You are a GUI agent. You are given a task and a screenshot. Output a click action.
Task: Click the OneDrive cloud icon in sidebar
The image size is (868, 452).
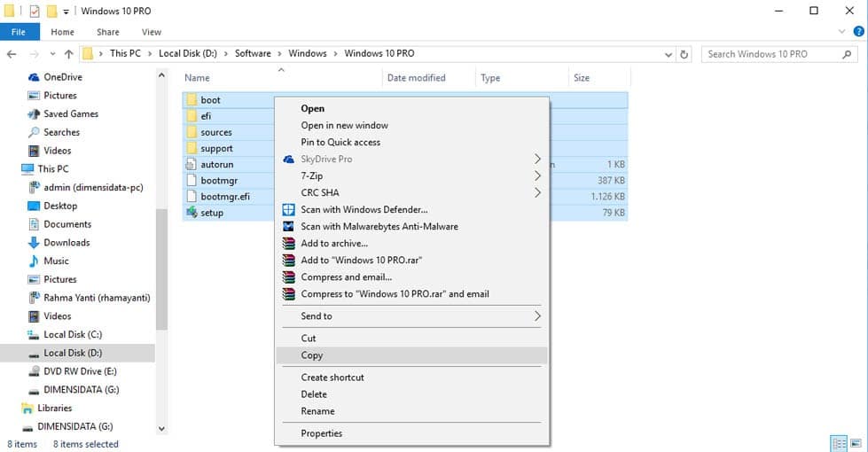coord(34,77)
